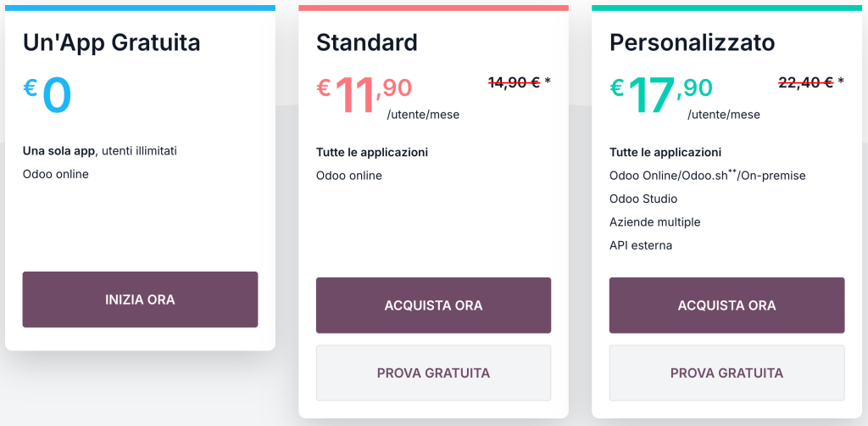
Task: Select the Un'App Gratuita plan heading
Action: (112, 42)
